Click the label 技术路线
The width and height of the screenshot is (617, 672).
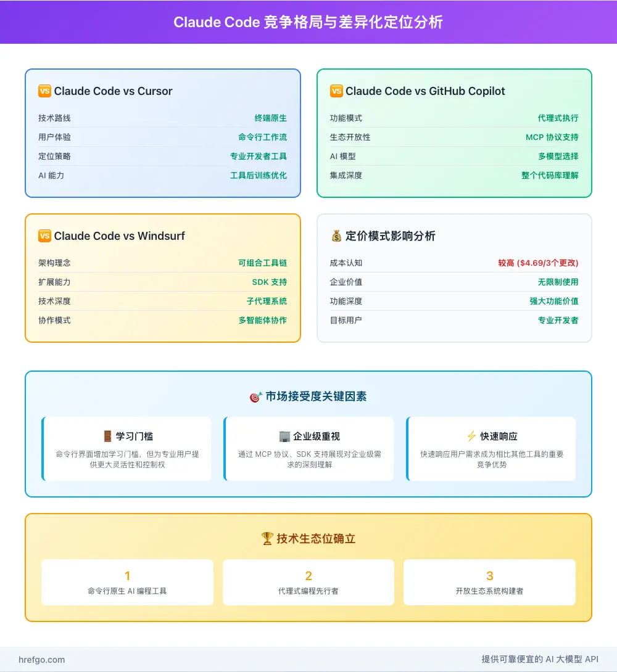coord(54,118)
